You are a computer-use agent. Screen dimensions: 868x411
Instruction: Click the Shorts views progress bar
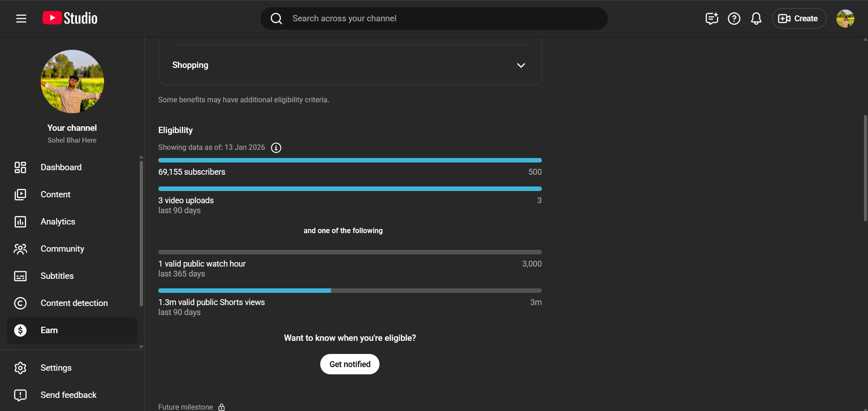tap(350, 291)
